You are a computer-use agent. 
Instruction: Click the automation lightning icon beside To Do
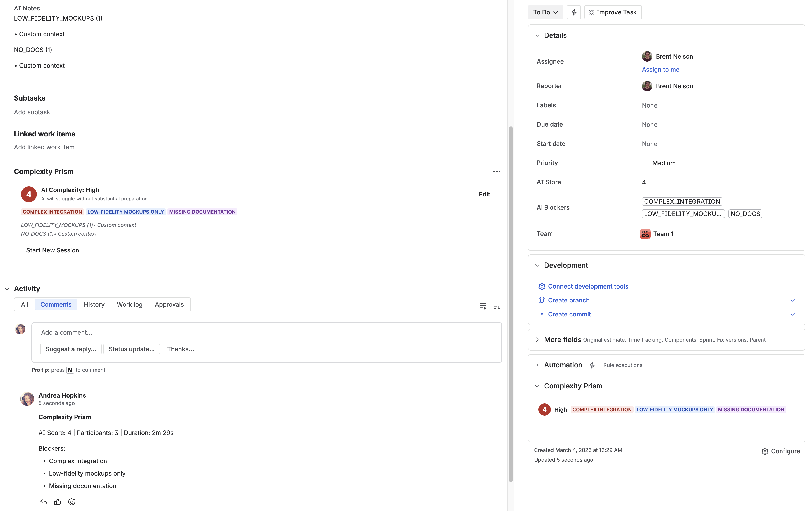[574, 12]
